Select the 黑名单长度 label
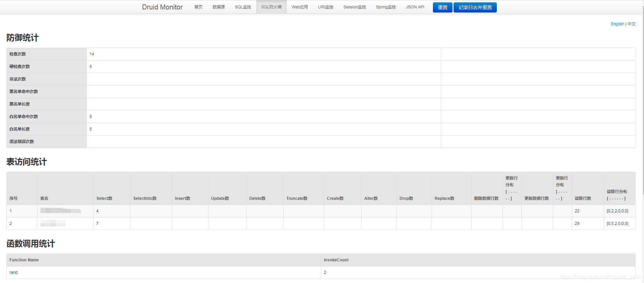644x283 pixels. click(x=20, y=104)
